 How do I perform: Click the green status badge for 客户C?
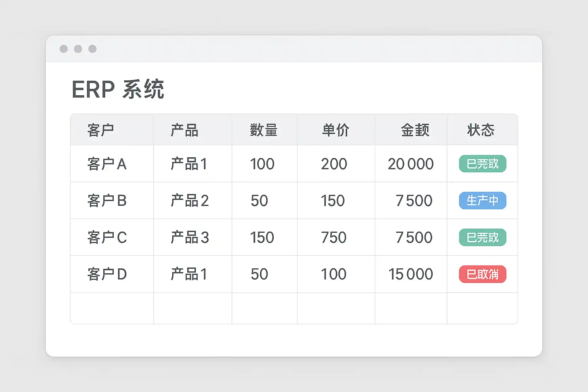coord(482,237)
